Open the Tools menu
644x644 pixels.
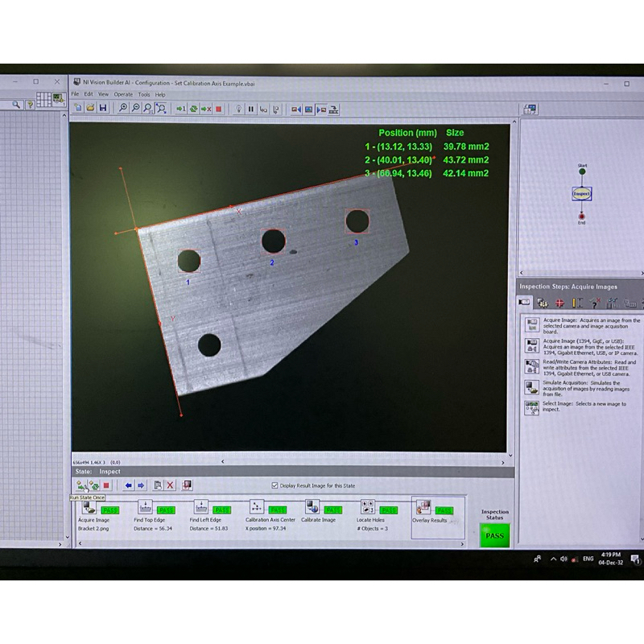tap(144, 94)
